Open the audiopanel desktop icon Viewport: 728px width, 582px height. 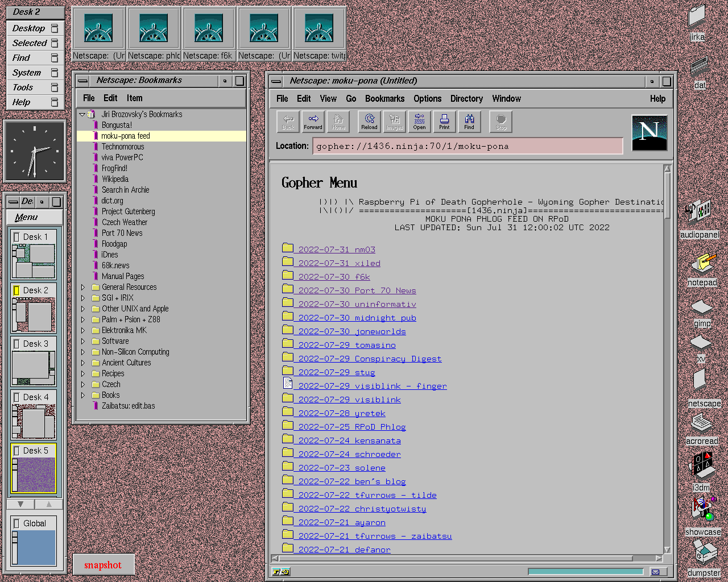[699, 211]
